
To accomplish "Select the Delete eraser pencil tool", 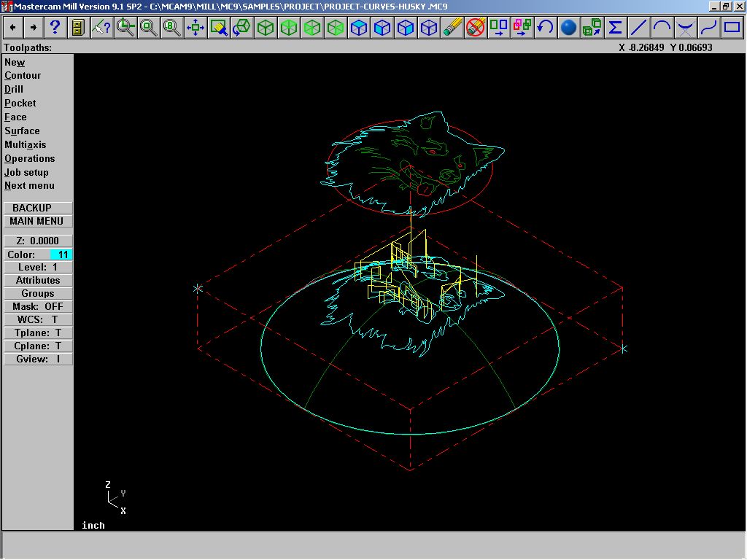I will (x=452, y=28).
